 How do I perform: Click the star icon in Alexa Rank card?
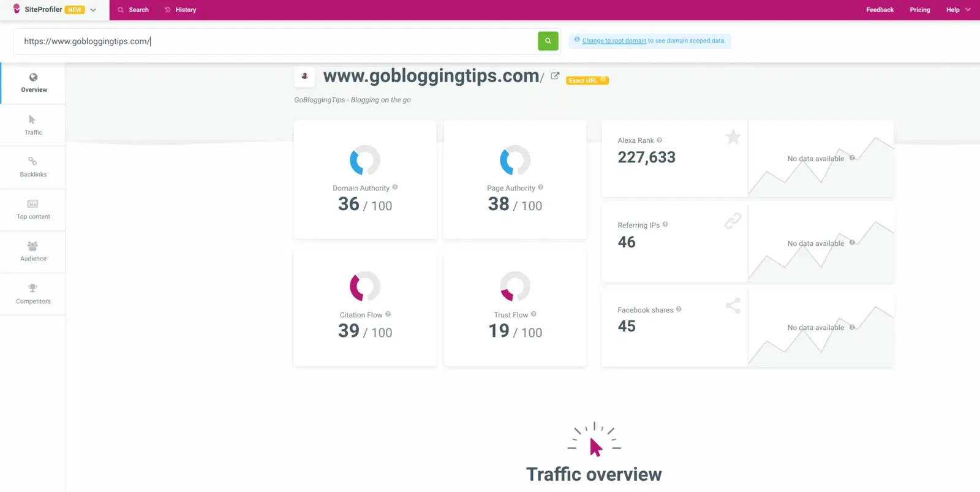pyautogui.click(x=733, y=137)
